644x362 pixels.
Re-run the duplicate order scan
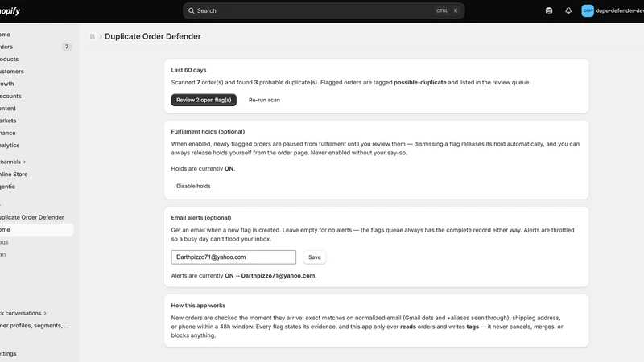coord(264,100)
